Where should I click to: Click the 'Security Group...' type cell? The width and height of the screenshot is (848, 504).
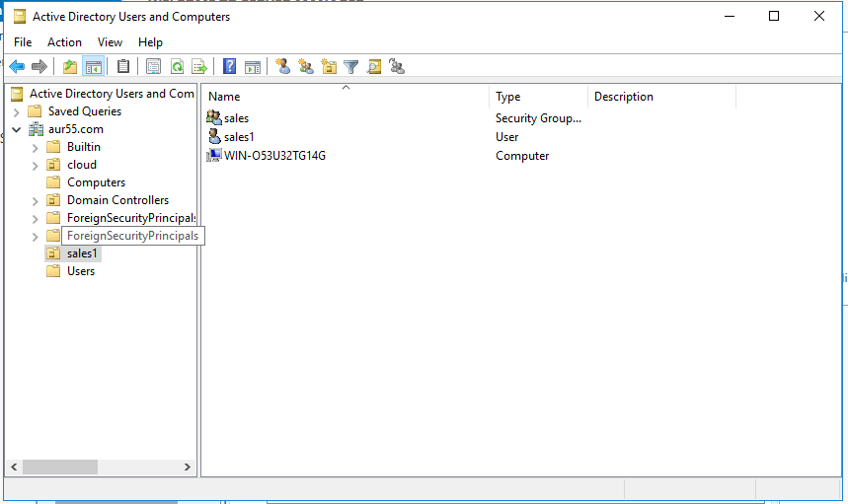point(538,118)
